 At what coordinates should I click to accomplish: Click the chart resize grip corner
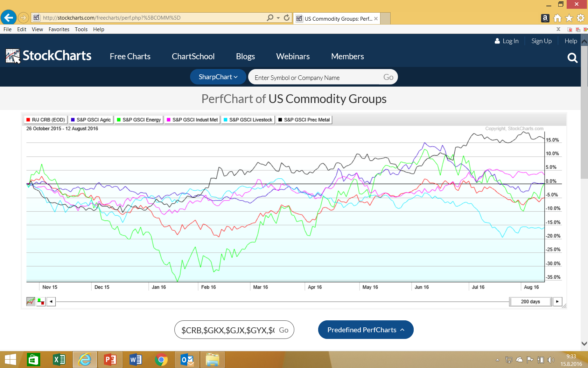tap(564, 306)
